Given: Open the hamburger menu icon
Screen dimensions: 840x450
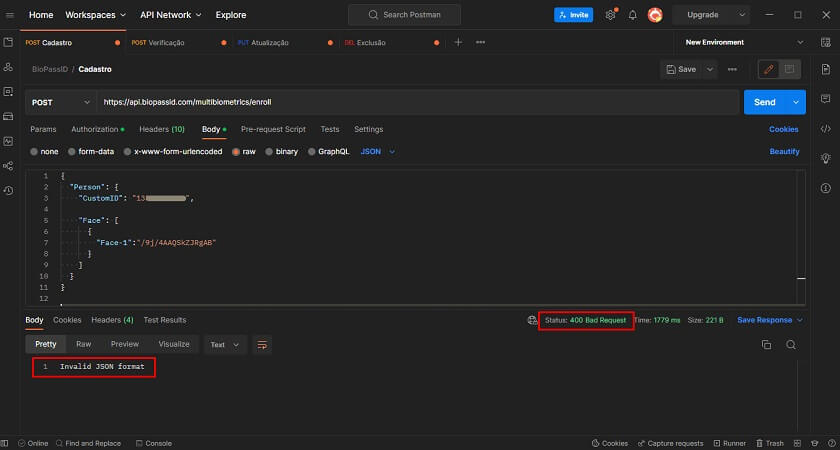Looking at the screenshot, I should point(10,15).
